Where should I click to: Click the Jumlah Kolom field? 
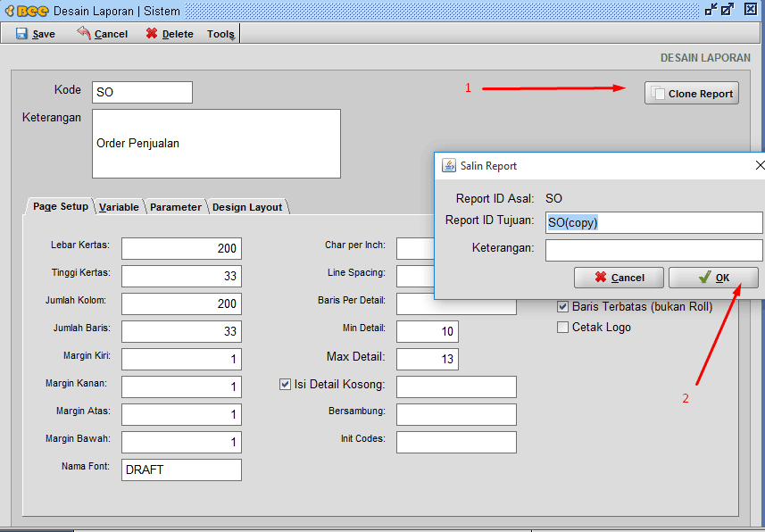[x=181, y=303]
